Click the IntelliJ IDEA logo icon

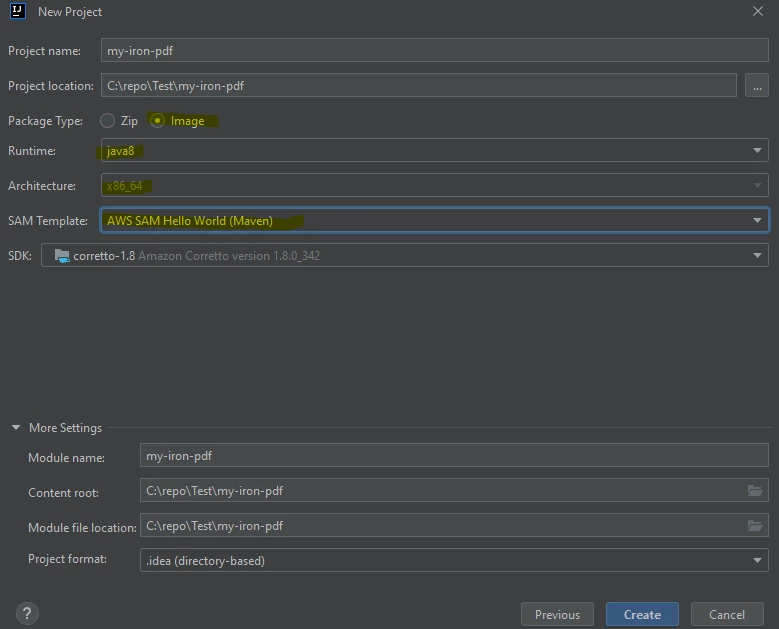coord(18,11)
